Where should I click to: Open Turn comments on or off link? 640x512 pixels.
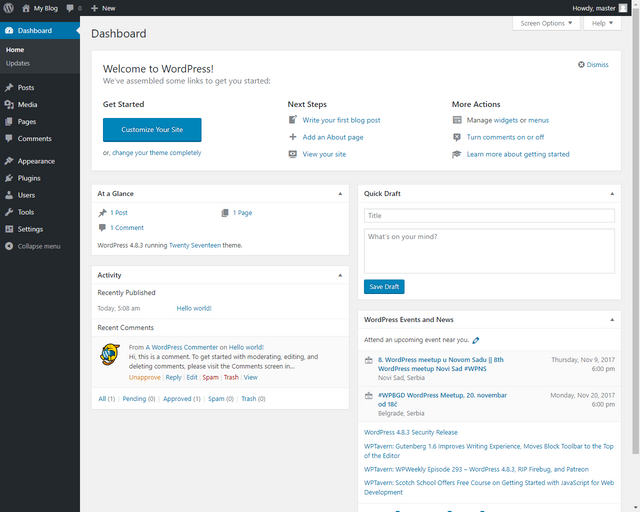(x=505, y=137)
